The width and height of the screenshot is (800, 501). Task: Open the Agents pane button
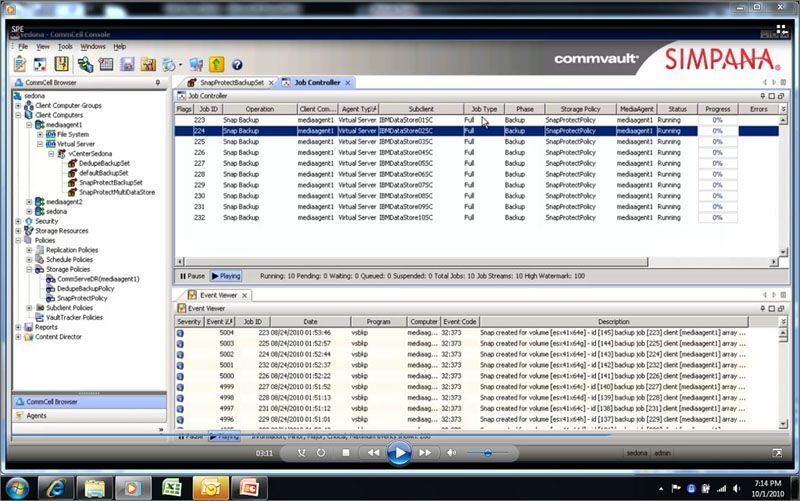click(89, 416)
